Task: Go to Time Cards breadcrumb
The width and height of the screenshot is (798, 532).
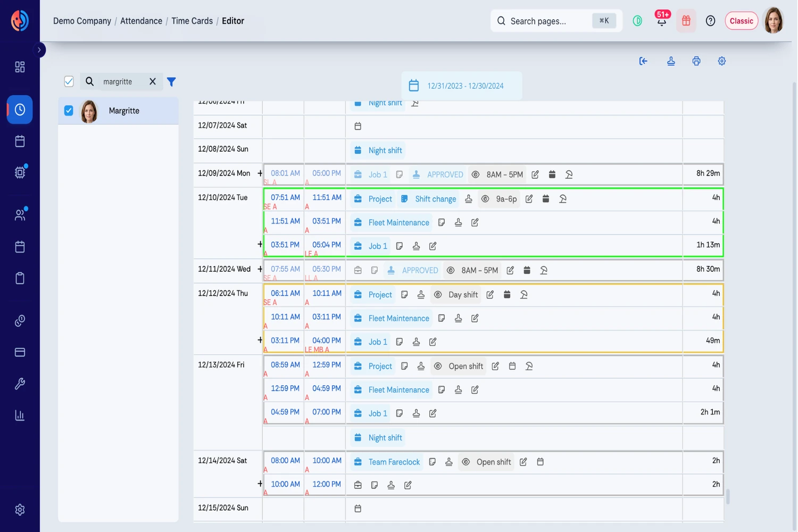Action: click(x=192, y=21)
